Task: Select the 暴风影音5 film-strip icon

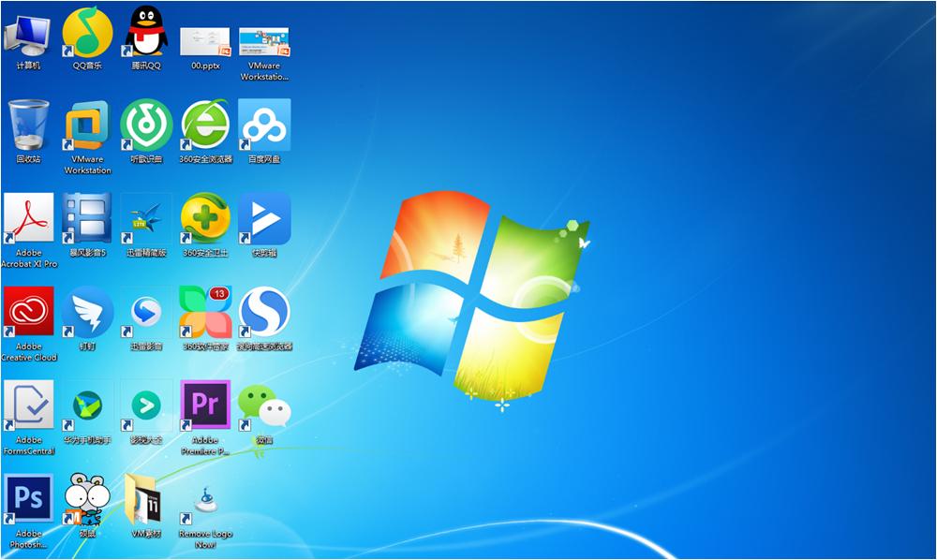Action: [x=87, y=218]
